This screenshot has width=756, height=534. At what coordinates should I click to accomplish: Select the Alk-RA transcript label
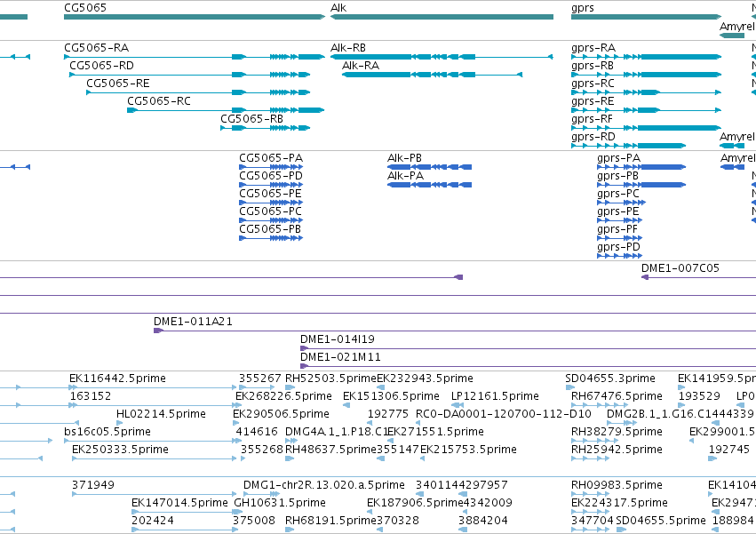[x=361, y=66]
